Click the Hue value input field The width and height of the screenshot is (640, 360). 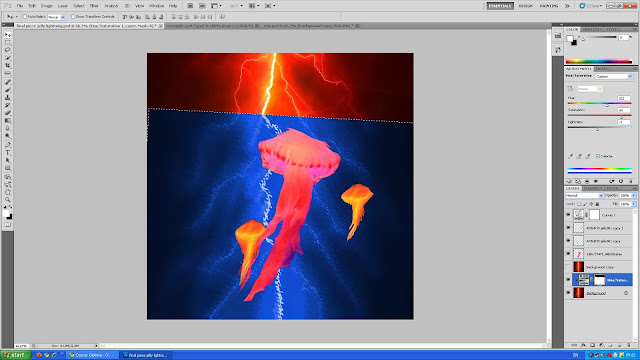pos(623,98)
